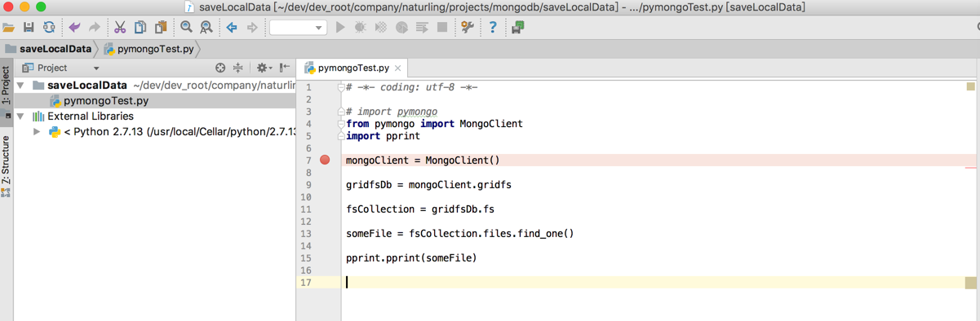Click the Replace magnifier icon
980x321 pixels.
click(206, 28)
